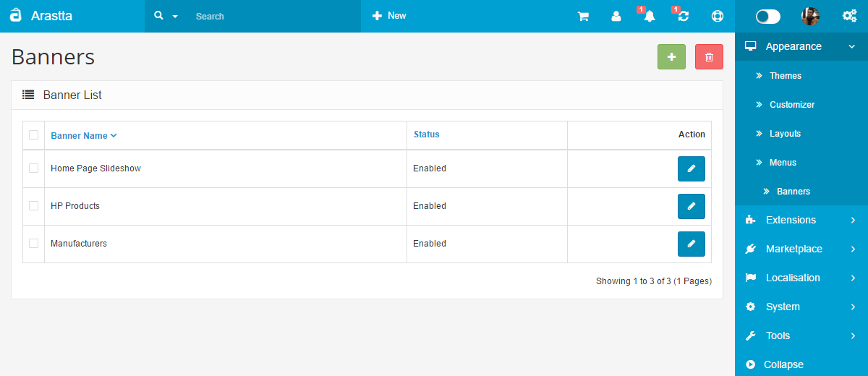Screen dimensions: 868x376
Task: Open the New menu in top bar
Action: pos(389,16)
